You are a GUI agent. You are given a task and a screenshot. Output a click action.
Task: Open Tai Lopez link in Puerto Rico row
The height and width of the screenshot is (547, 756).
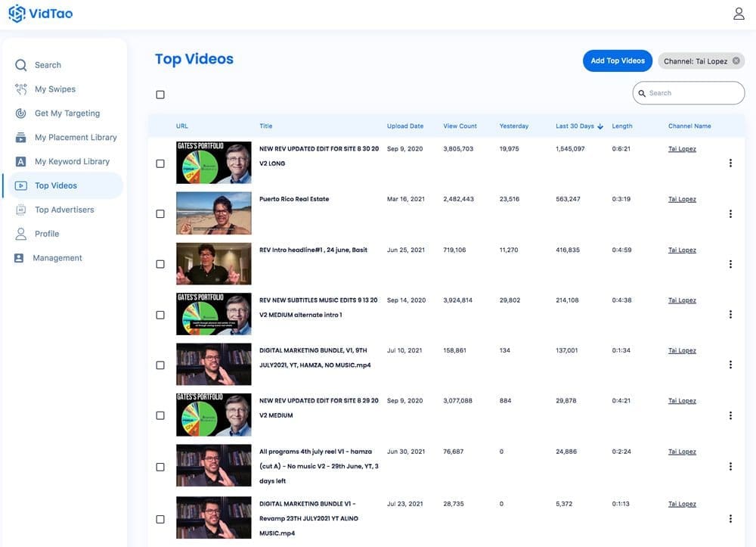pyautogui.click(x=682, y=199)
